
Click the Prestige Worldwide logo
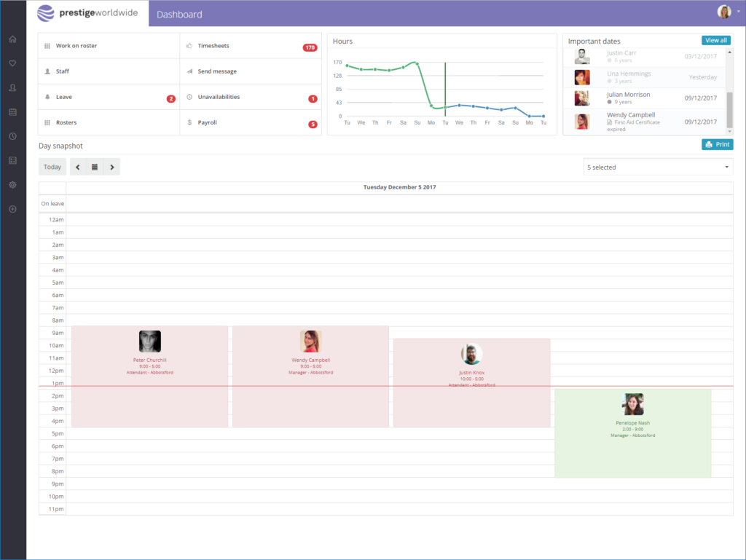point(87,13)
